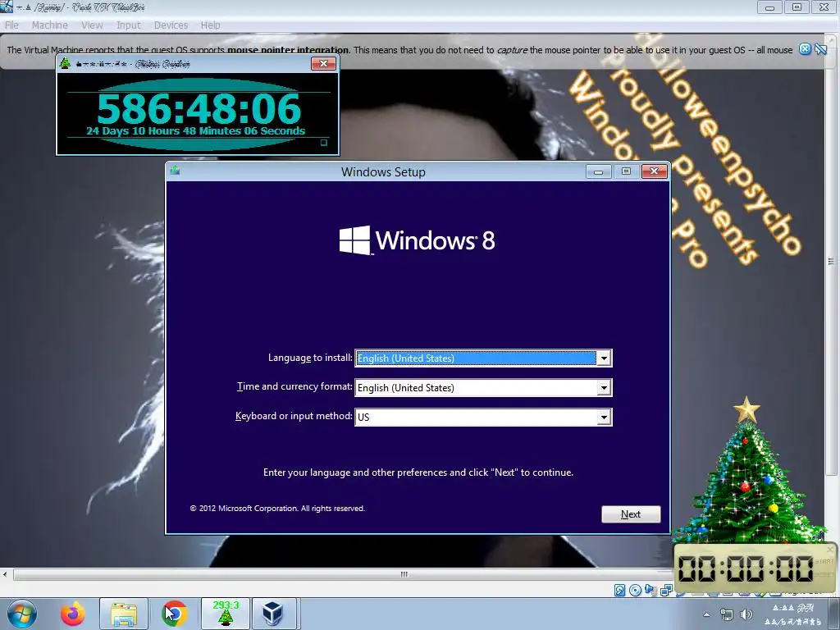Close the Windows Setup window
The height and width of the screenshot is (630, 840).
654,171
